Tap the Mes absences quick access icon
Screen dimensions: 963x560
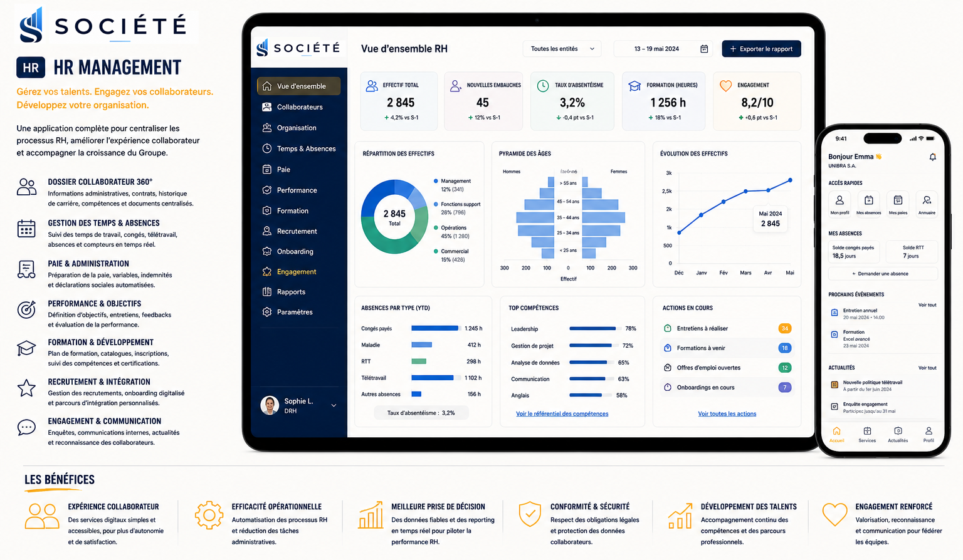(x=869, y=201)
